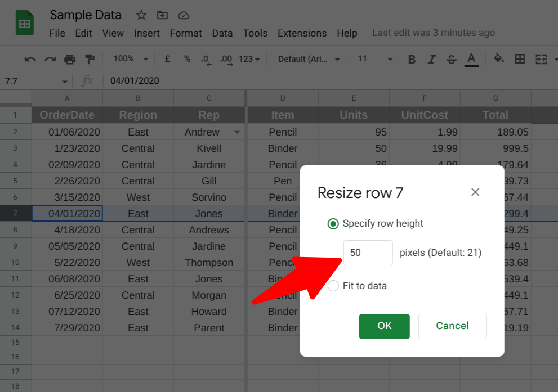Click the OK button to resize row
Image resolution: width=558 pixels, height=392 pixels.
coord(384,326)
